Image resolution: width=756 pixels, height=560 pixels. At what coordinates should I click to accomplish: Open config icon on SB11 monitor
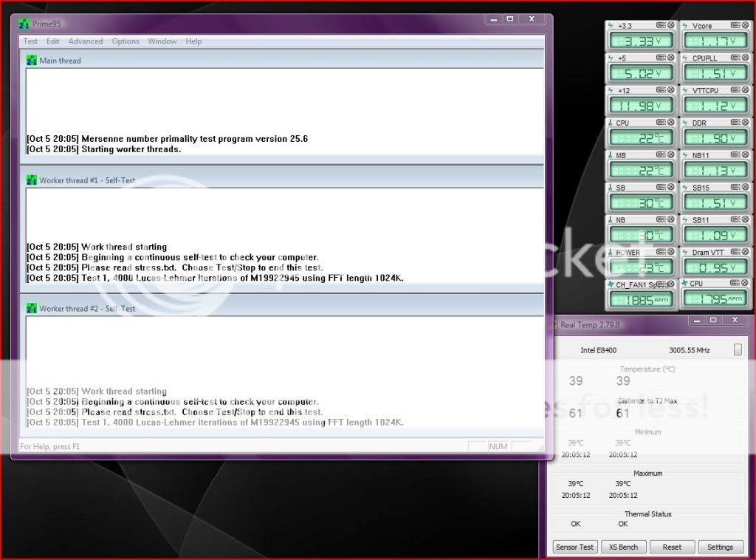[735, 219]
